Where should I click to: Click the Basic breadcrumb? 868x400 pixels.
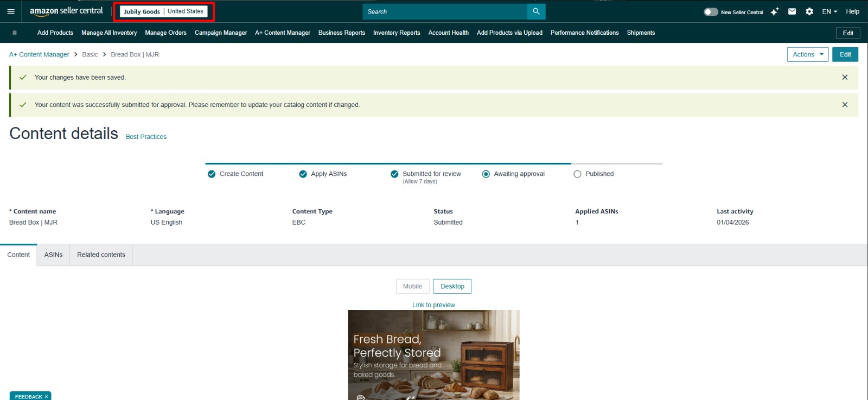click(x=90, y=55)
